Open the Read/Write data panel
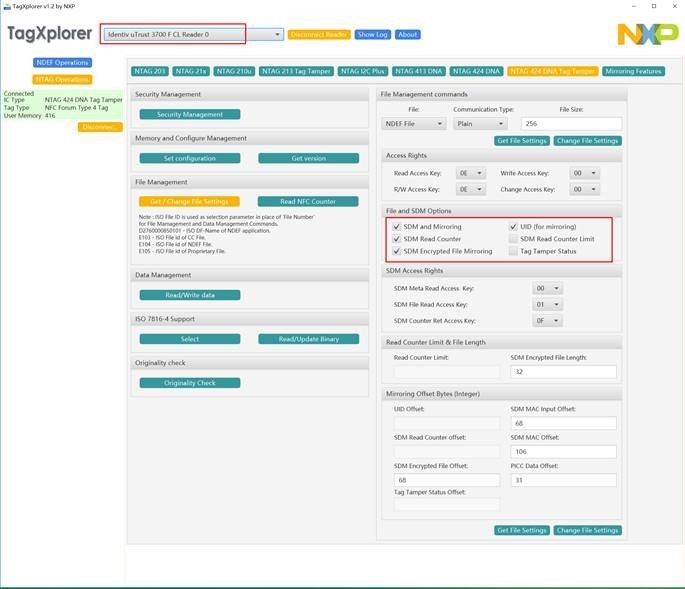This screenshot has width=685, height=589. [190, 295]
